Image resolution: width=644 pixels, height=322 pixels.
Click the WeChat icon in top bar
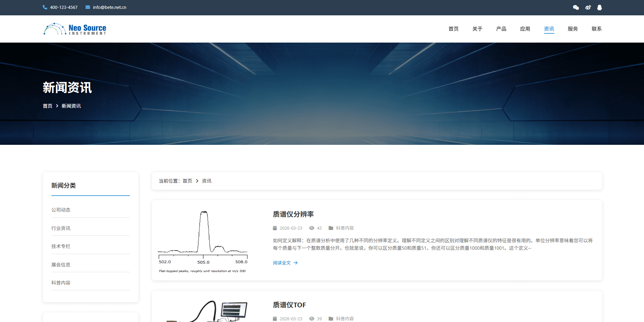(576, 7)
